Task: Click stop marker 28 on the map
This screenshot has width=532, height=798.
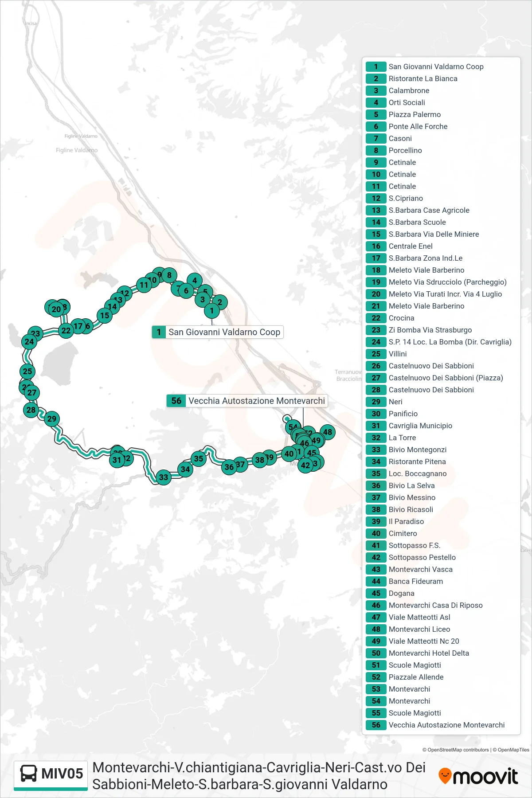Action: (31, 410)
